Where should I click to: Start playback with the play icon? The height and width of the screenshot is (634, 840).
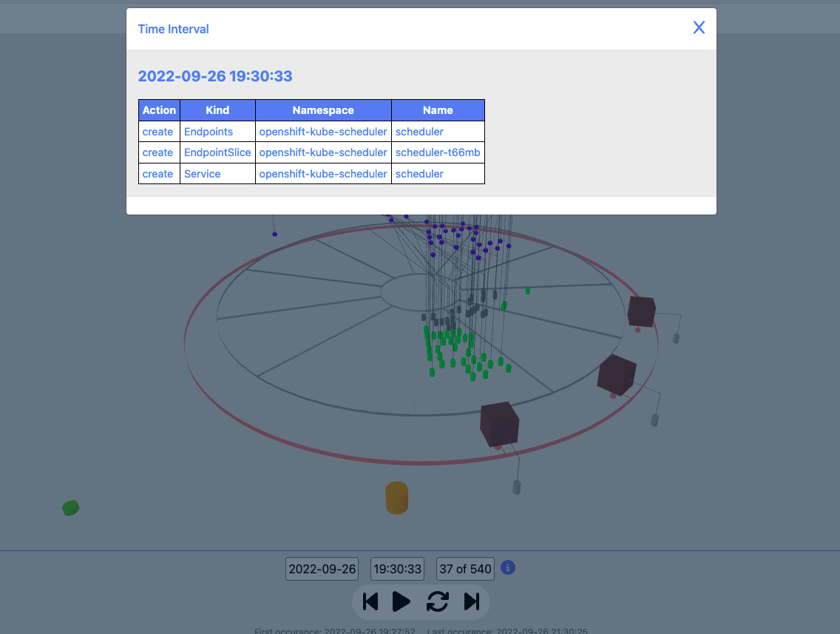click(402, 601)
